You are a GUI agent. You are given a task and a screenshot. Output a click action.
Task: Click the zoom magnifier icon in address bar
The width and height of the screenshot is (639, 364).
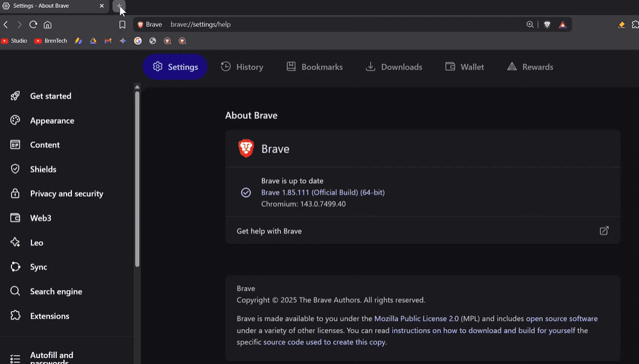(530, 25)
